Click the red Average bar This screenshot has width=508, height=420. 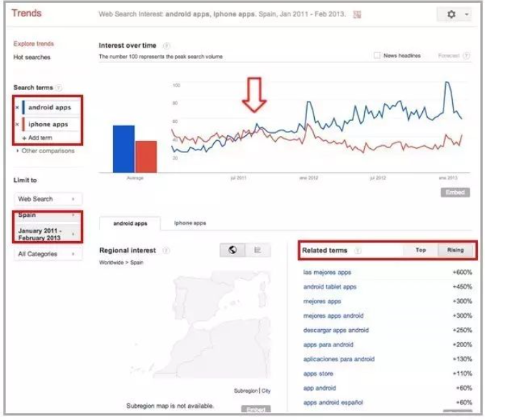(146, 157)
